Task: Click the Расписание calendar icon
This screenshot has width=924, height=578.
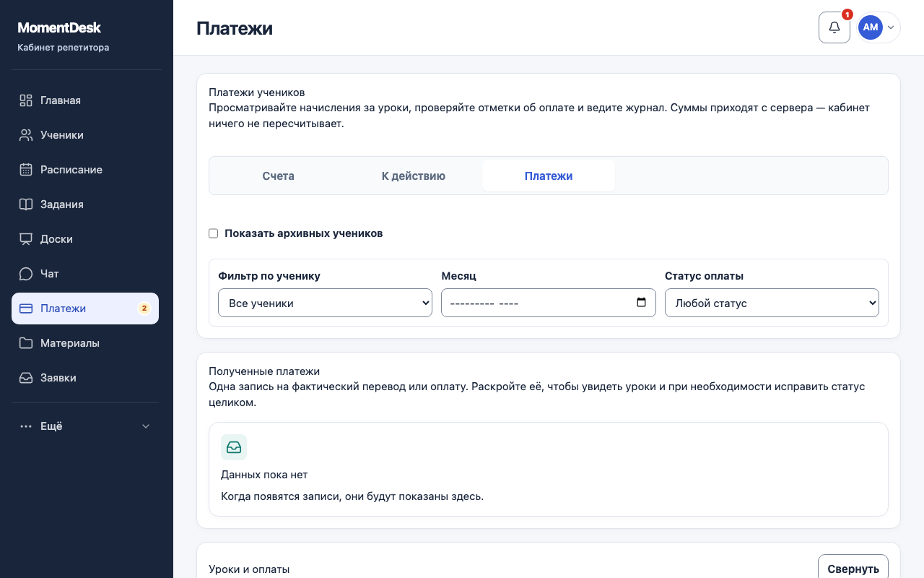Action: tap(26, 170)
